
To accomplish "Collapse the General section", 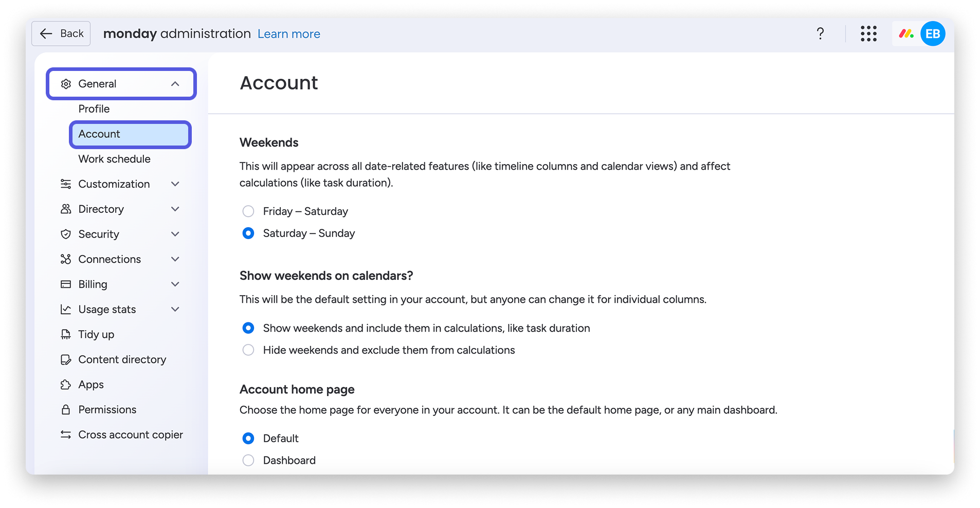I will click(176, 83).
